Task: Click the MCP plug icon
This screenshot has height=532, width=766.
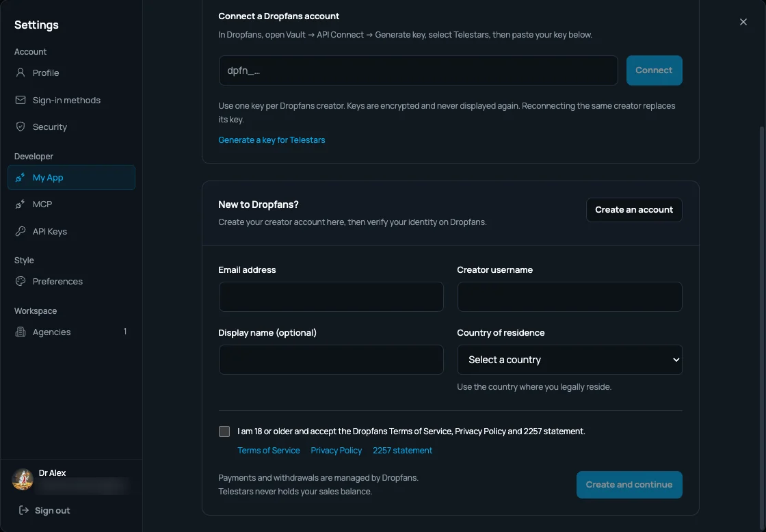Action: coord(20,204)
